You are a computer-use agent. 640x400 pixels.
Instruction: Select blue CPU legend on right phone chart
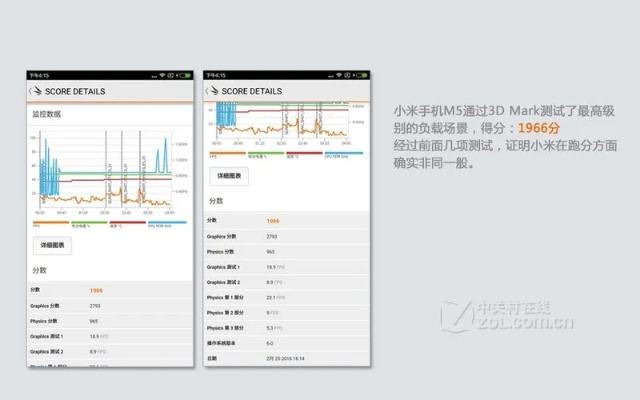344,155
